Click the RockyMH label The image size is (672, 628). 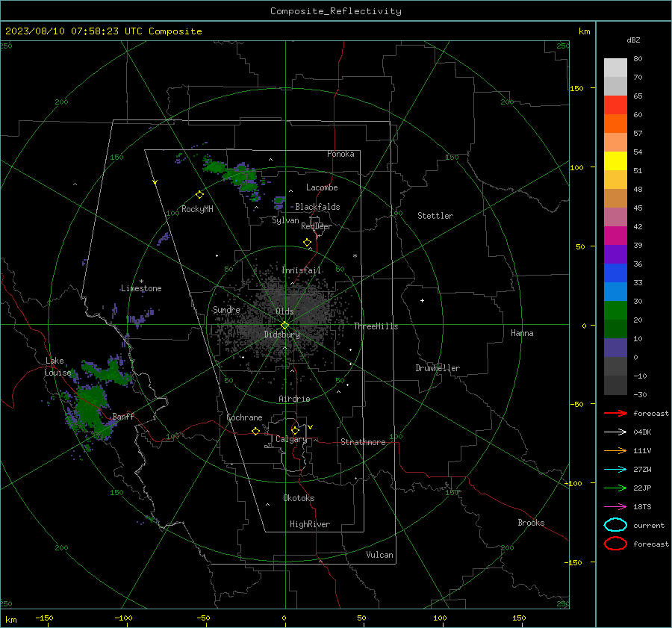(x=197, y=209)
